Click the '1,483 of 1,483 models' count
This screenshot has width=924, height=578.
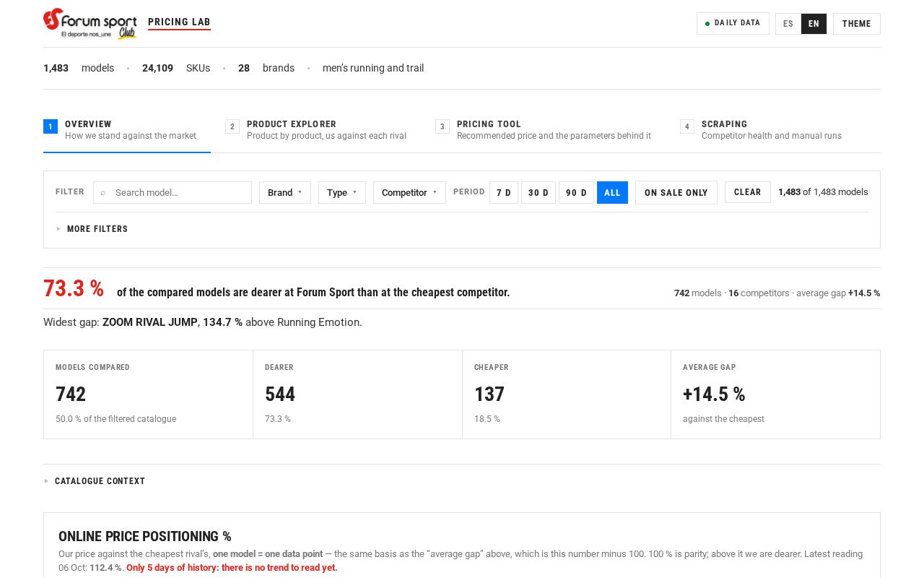coord(823,192)
